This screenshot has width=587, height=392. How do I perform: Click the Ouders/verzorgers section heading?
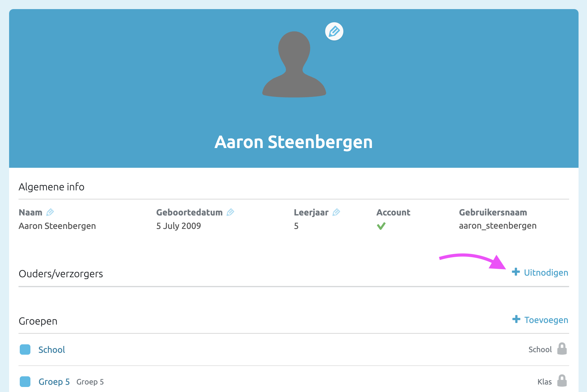[61, 274]
